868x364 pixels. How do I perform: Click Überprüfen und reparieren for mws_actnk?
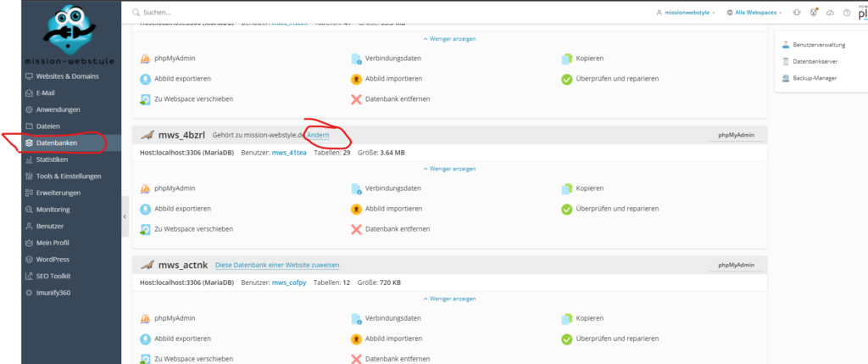coord(609,338)
